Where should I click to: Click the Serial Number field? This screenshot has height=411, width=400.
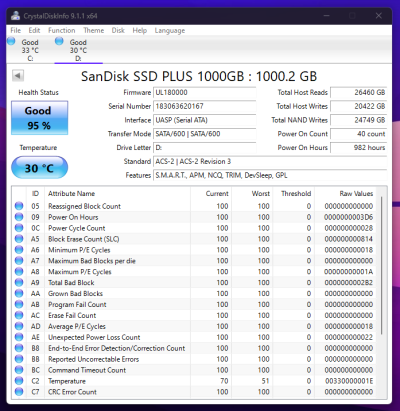tap(204, 106)
